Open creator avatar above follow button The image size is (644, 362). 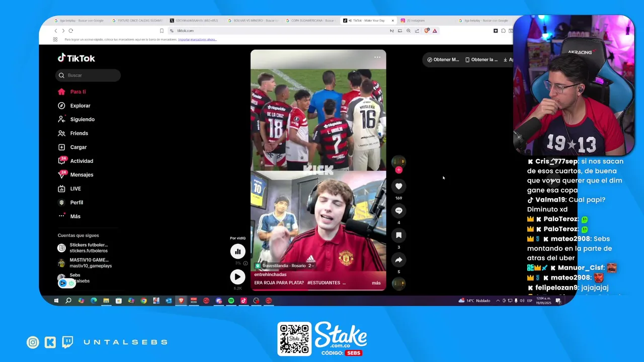pos(398,161)
